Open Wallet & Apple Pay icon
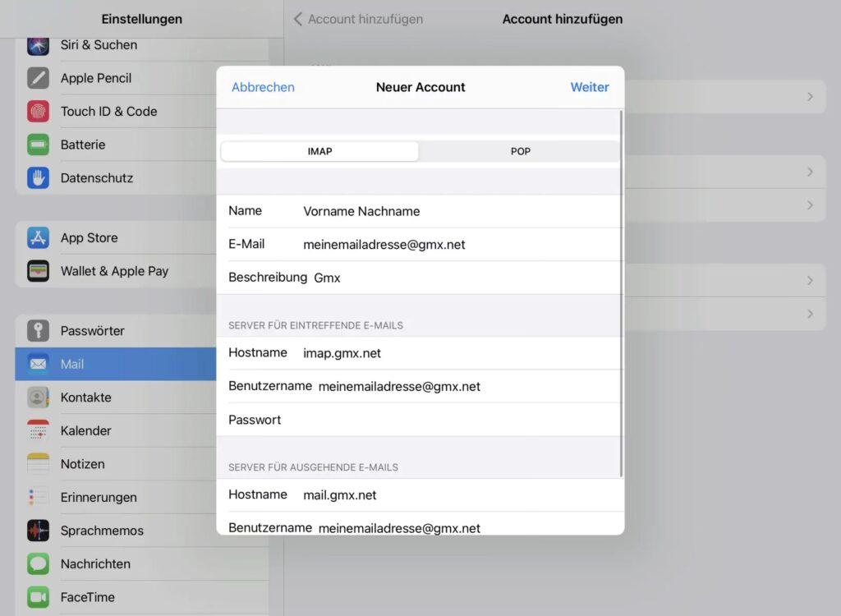 tap(38, 271)
